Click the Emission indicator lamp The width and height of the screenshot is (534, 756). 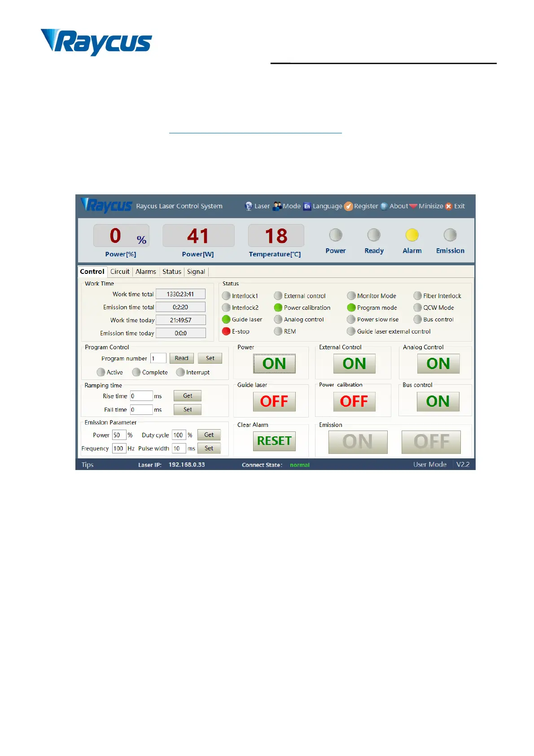coord(450,235)
